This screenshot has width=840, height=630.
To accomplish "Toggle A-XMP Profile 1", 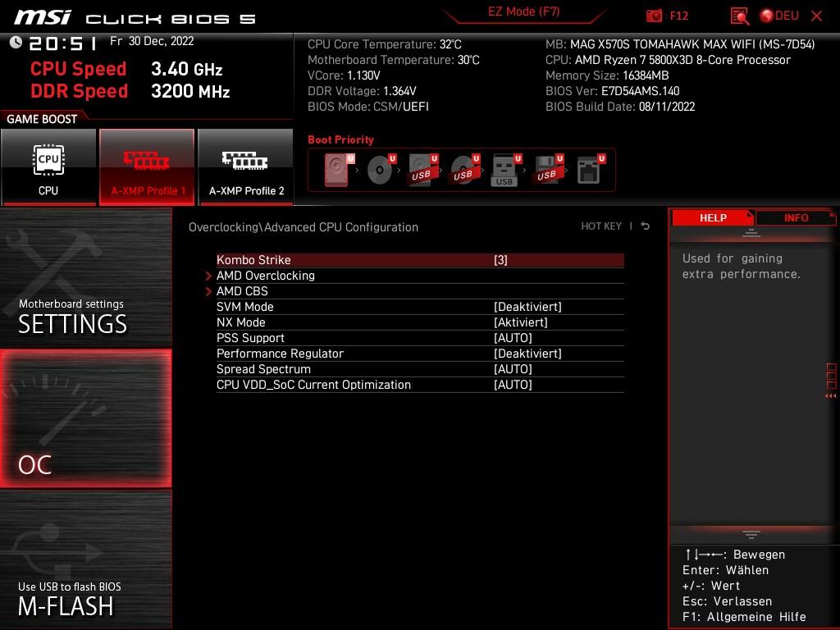I will [x=147, y=167].
